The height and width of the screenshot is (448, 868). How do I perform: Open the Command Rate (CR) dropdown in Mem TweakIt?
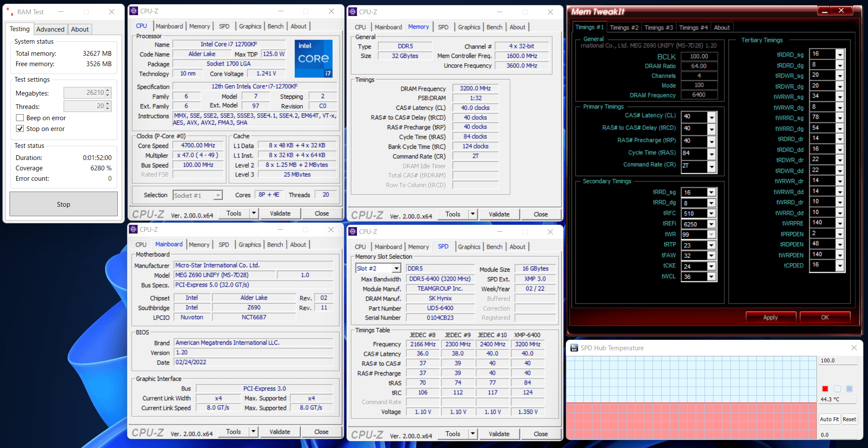coord(712,166)
